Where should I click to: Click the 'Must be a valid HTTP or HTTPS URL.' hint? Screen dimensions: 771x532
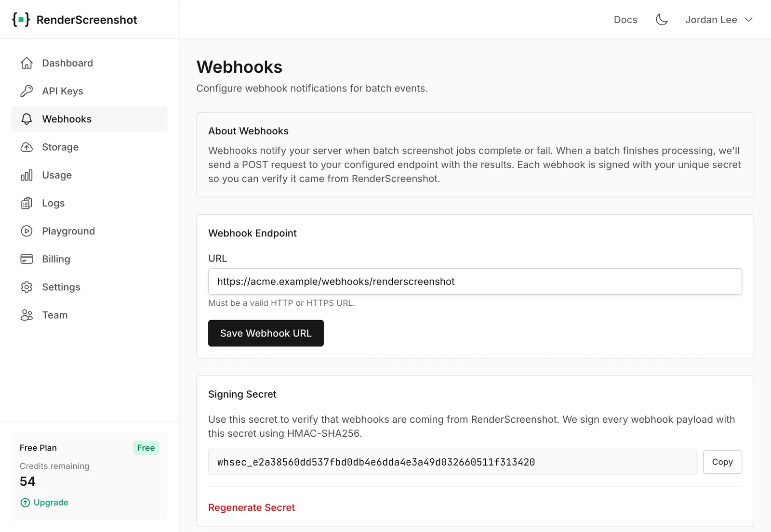coord(281,303)
